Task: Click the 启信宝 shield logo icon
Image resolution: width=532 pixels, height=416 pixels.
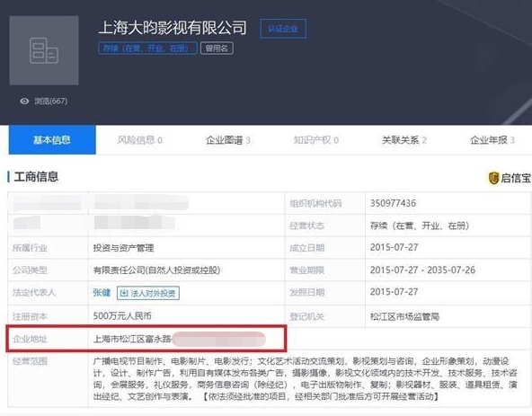Action: point(493,178)
